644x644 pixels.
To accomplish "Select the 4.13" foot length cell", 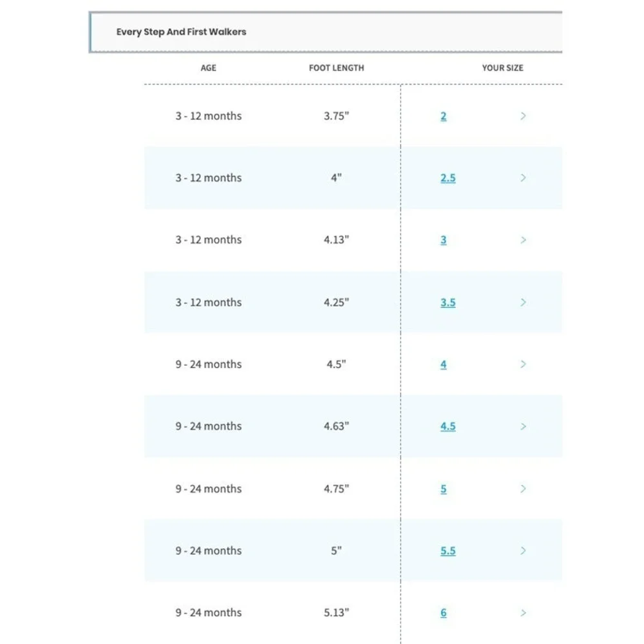I will pos(336,240).
